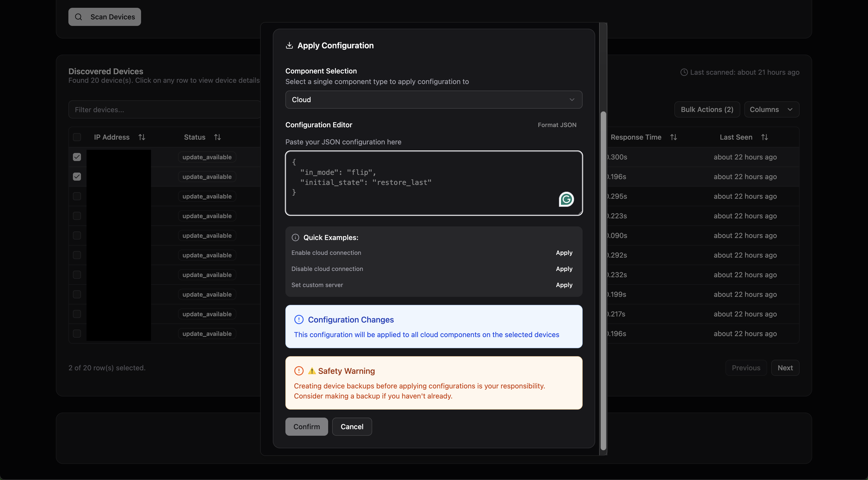This screenshot has width=868, height=480.
Task: Check the last device row checkbox
Action: coord(77,334)
